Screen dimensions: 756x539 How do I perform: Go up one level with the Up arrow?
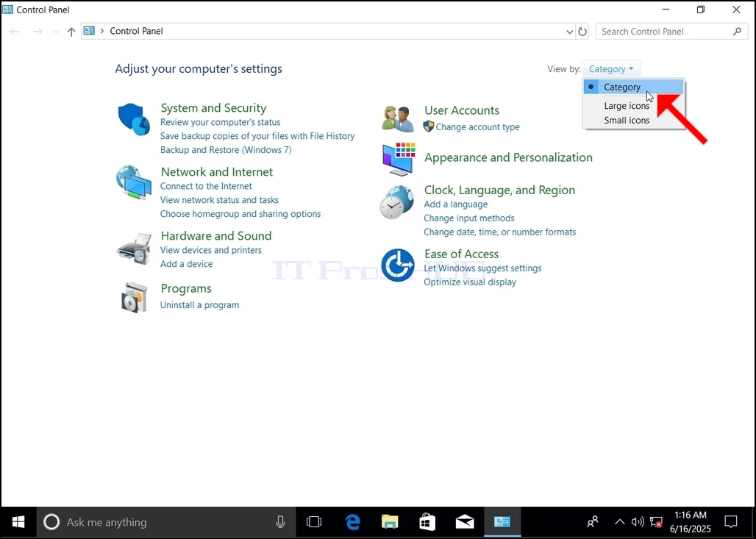pyautogui.click(x=71, y=32)
